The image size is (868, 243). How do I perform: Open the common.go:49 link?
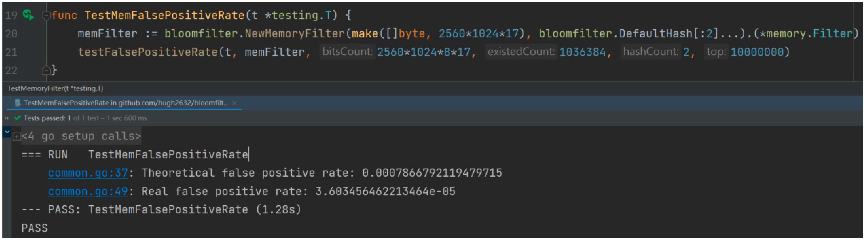pos(88,191)
